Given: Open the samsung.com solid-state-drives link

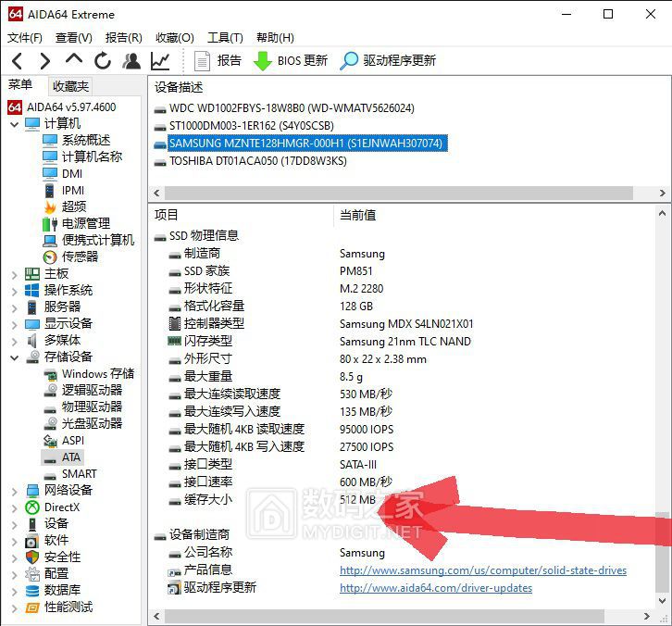Looking at the screenshot, I should point(483,570).
